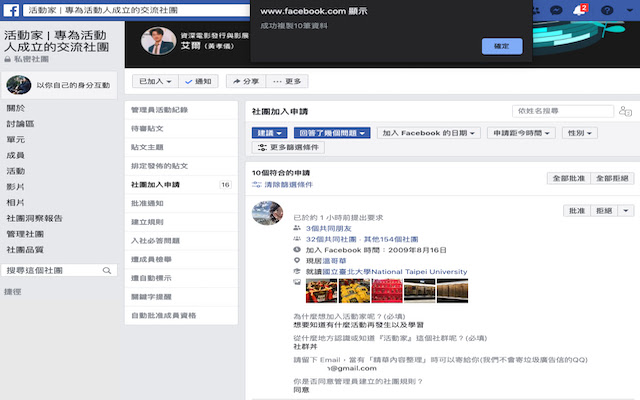Click 批准 for the first applicant
Viewport: 640px width, 400px height.
577,211
